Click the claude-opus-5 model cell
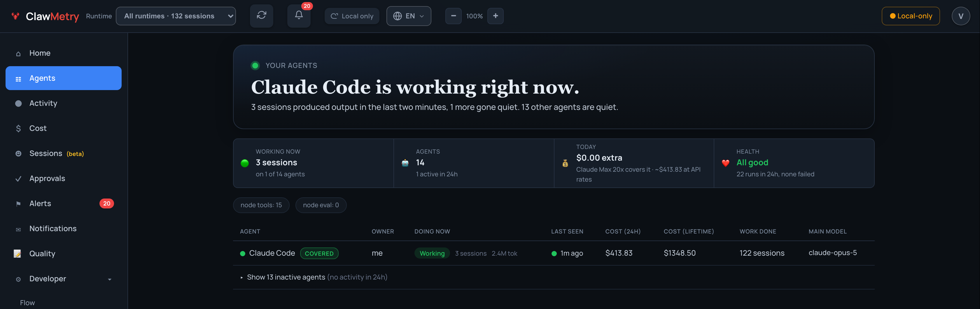 832,253
